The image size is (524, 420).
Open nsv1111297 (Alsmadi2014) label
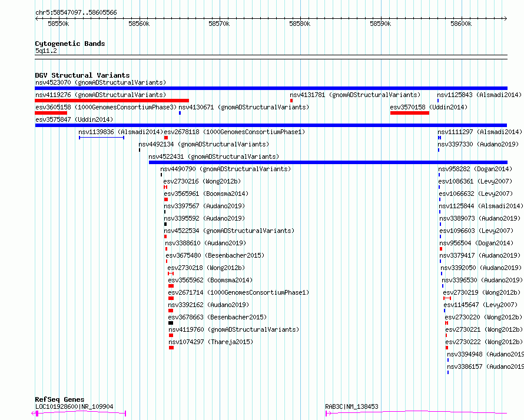(x=480, y=132)
